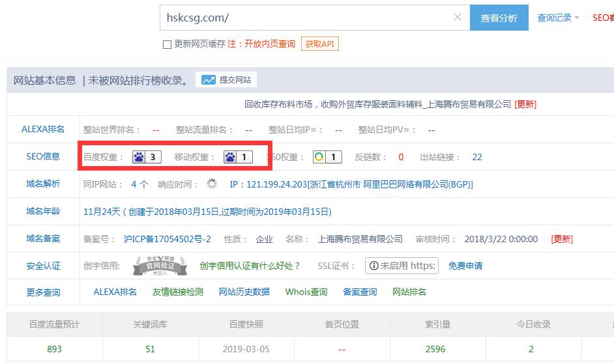Click in the domain search input field

coord(306,18)
